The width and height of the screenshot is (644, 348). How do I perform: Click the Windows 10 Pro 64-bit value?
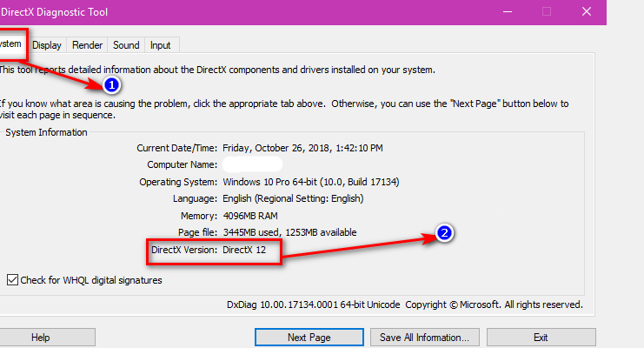coord(311,182)
